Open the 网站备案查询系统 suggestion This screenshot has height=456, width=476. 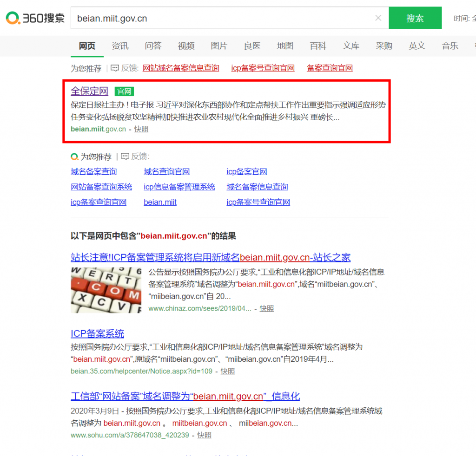pos(101,187)
